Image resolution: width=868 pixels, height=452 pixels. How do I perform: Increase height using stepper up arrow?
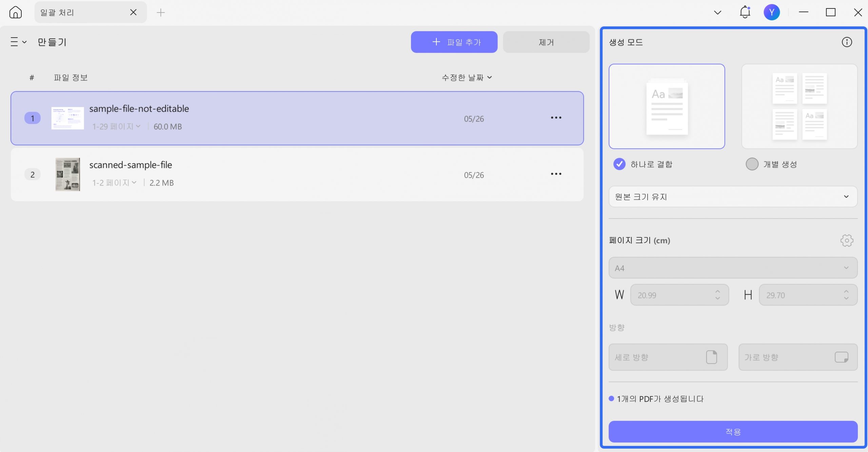(846, 291)
